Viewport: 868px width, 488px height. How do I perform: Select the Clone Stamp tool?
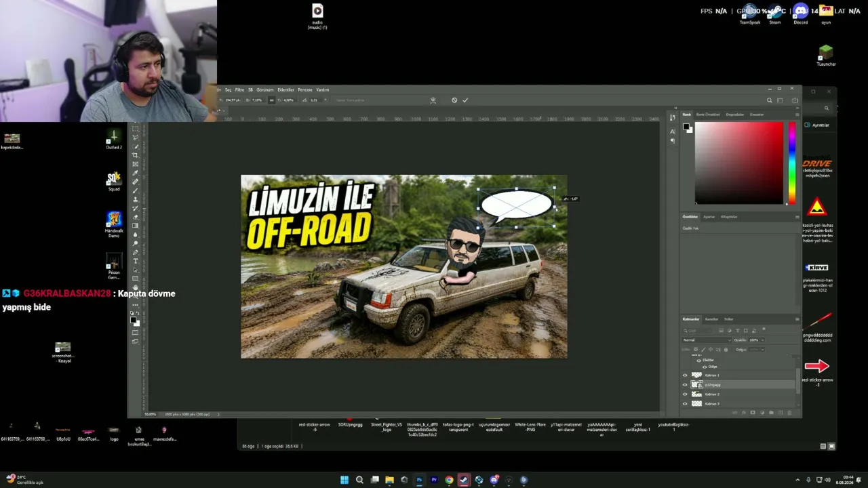click(x=136, y=199)
